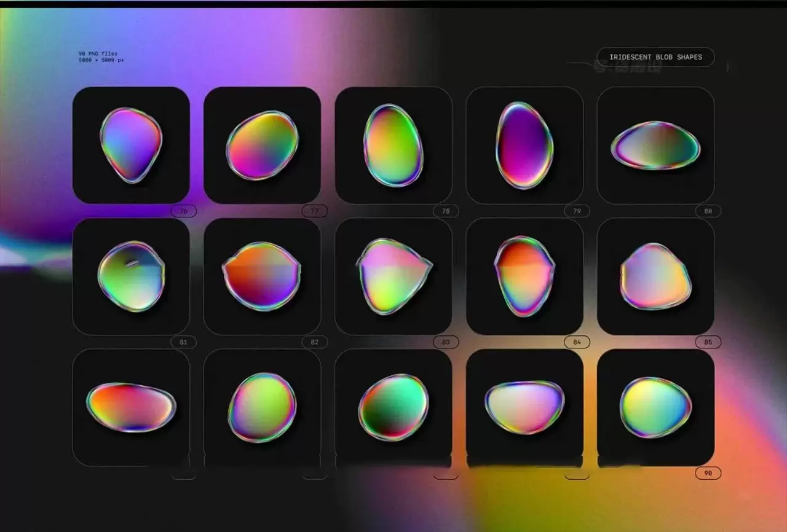This screenshot has height=532, width=787.
Task: Select the flat oval blob numbered 80
Action: 655,145
